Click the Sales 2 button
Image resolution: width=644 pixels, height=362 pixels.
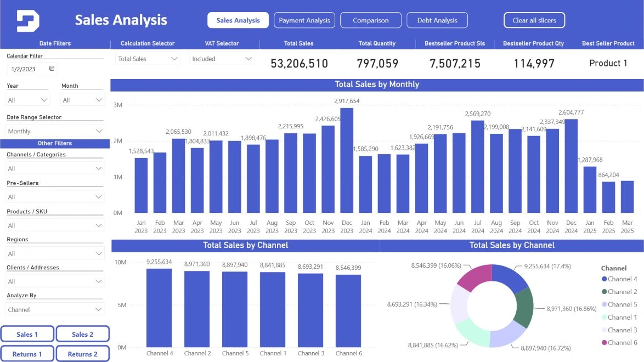[82, 334]
